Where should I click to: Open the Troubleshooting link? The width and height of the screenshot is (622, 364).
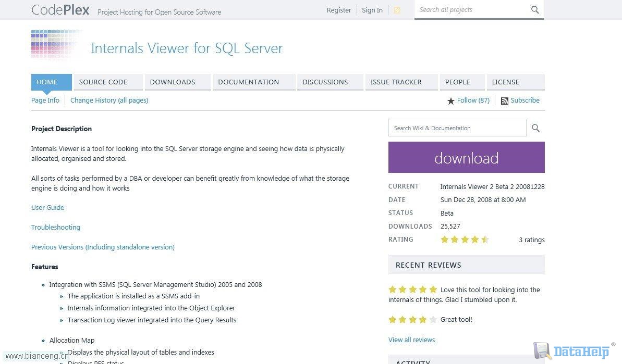coord(56,227)
